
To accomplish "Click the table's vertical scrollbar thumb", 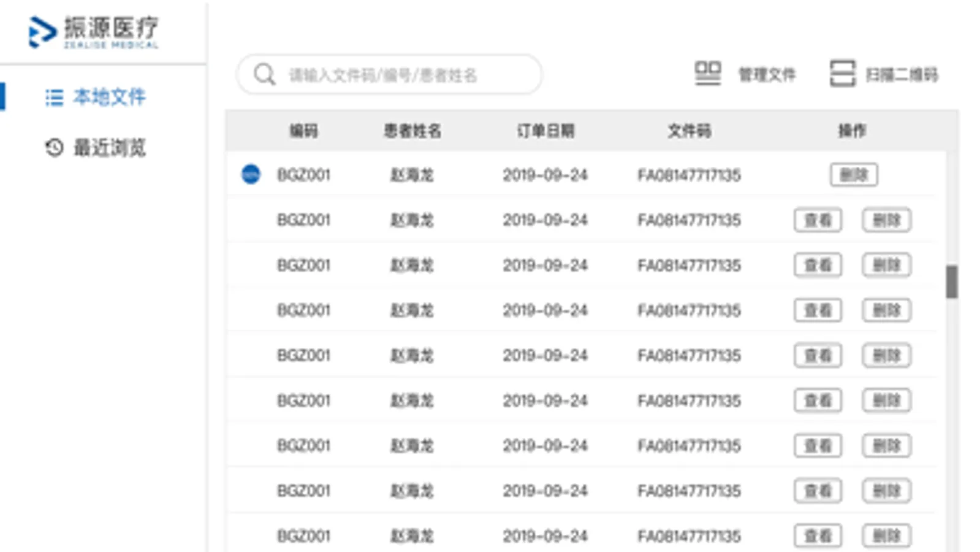I will [x=951, y=282].
